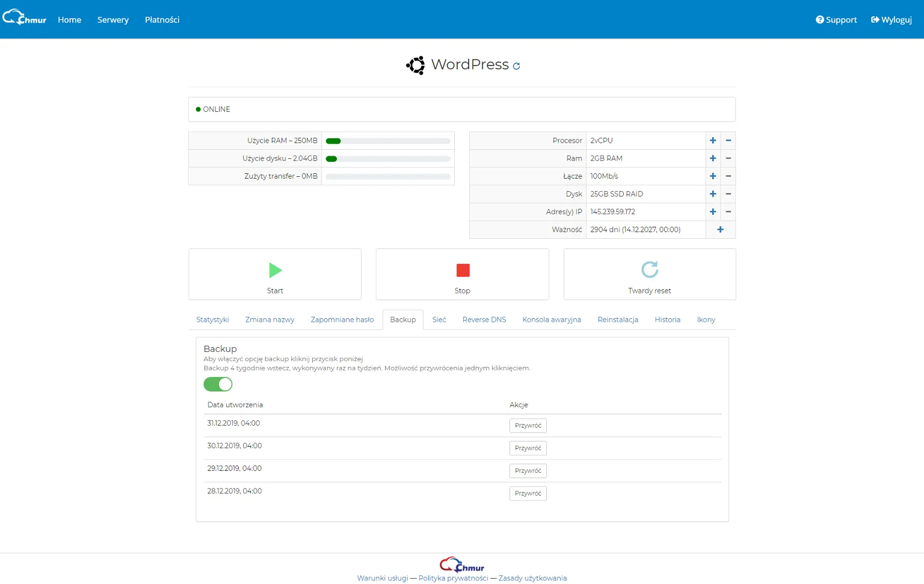Open the Support link

[836, 20]
